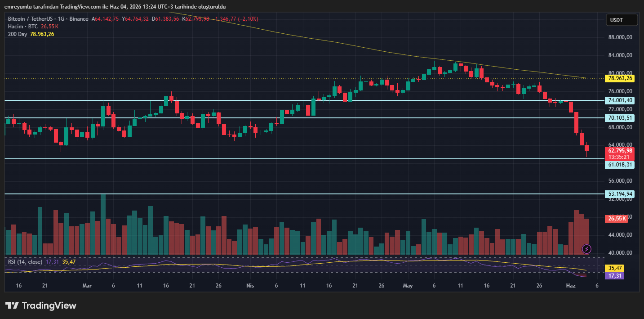This screenshot has height=319, width=644.
Task: Open the USDT currency button
Action: pos(622,20)
